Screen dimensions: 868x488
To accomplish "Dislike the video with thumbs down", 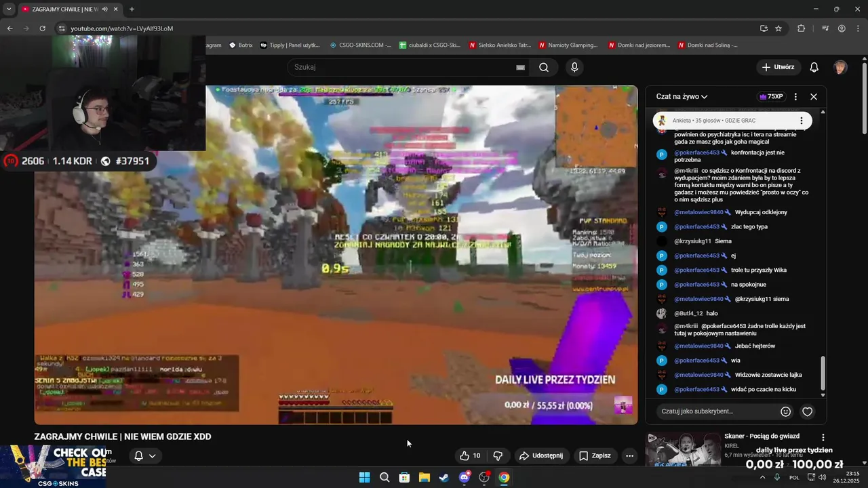I will (x=498, y=455).
